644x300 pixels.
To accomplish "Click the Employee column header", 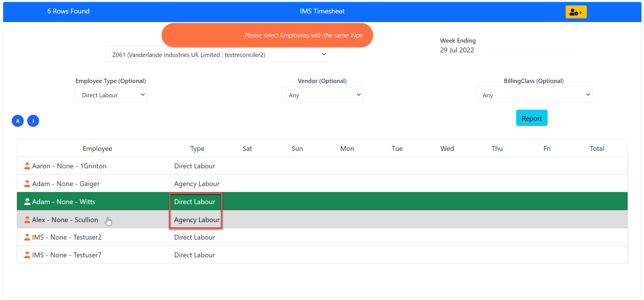I will click(97, 148).
